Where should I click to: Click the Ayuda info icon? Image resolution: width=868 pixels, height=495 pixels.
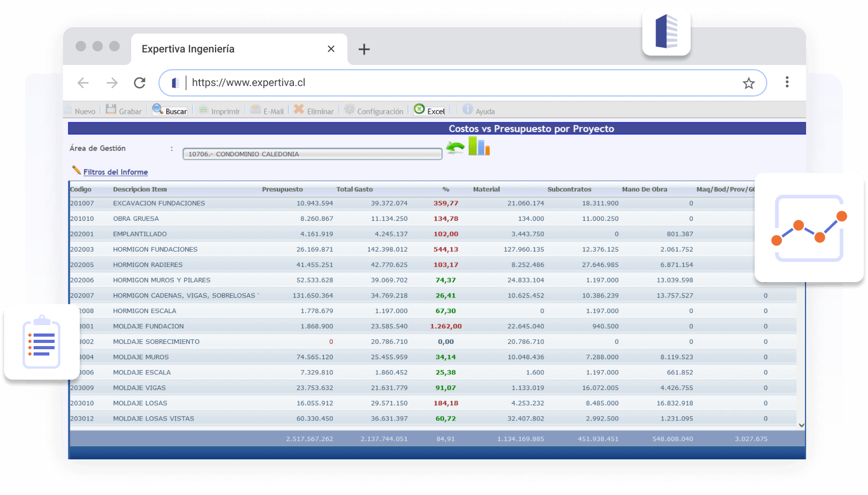(x=468, y=109)
